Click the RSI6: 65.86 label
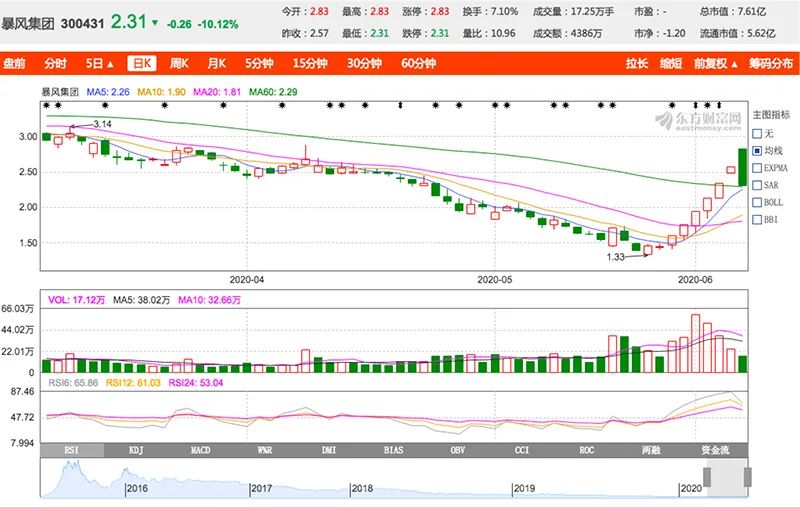This screenshot has height=507, width=800. tap(73, 383)
